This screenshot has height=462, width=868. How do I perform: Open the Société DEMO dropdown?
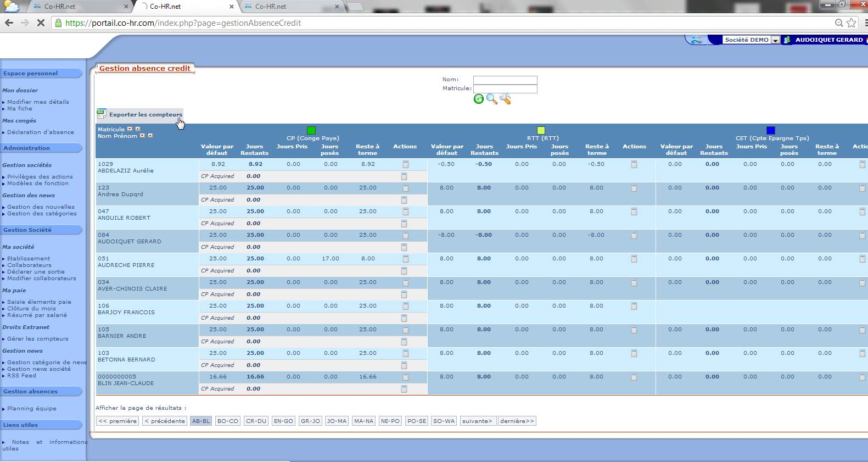pyautogui.click(x=775, y=40)
